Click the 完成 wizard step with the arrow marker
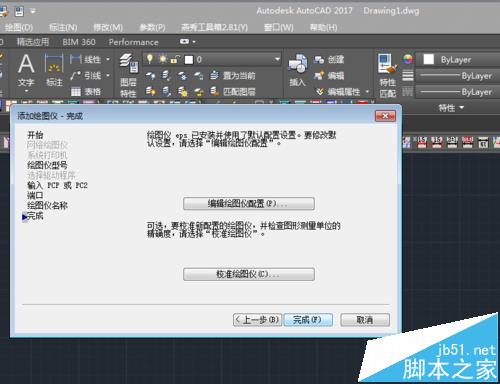The image size is (500, 384). click(35, 216)
